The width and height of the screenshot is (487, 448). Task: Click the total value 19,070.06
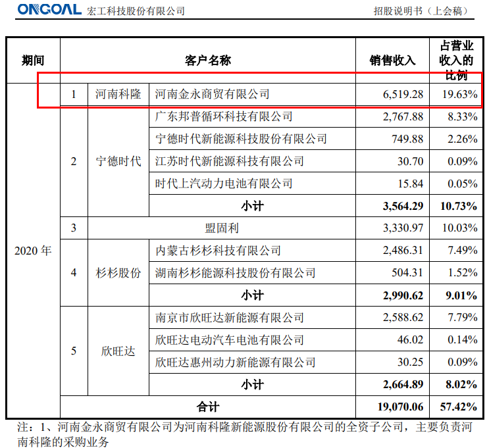tap(400, 407)
